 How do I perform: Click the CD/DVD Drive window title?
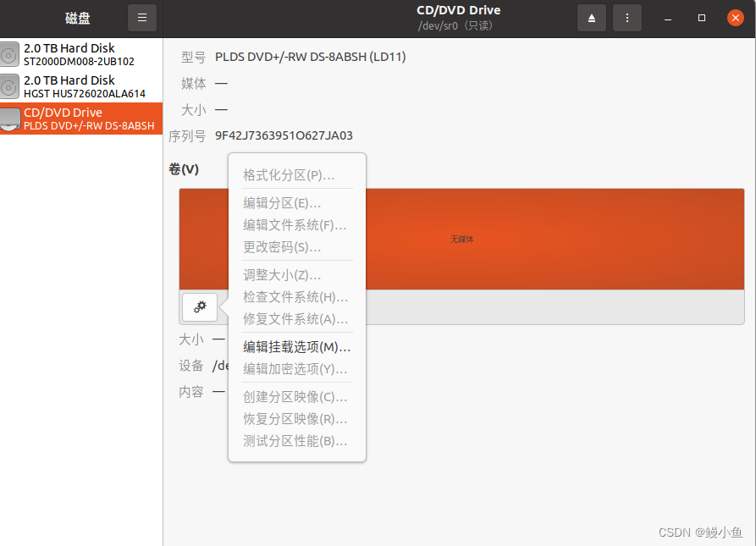[x=459, y=10]
